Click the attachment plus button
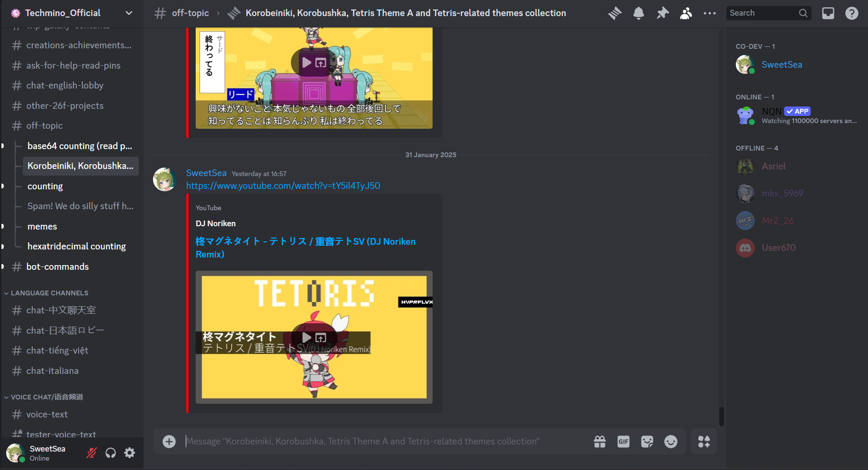 point(169,442)
